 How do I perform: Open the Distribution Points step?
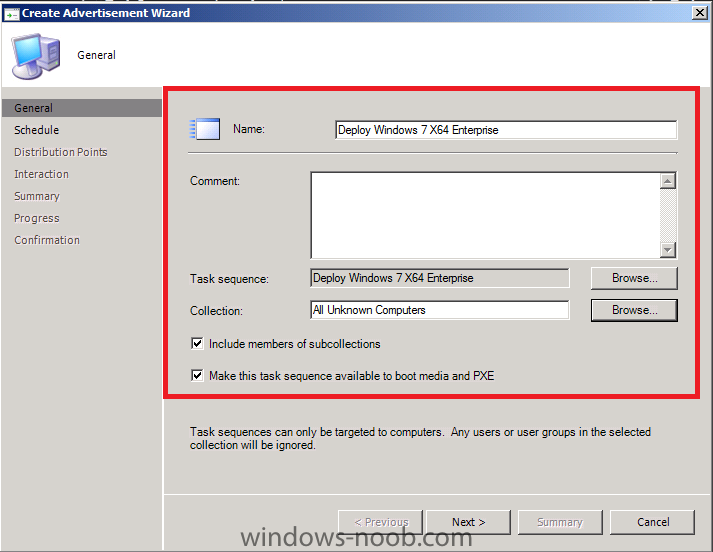pos(60,152)
